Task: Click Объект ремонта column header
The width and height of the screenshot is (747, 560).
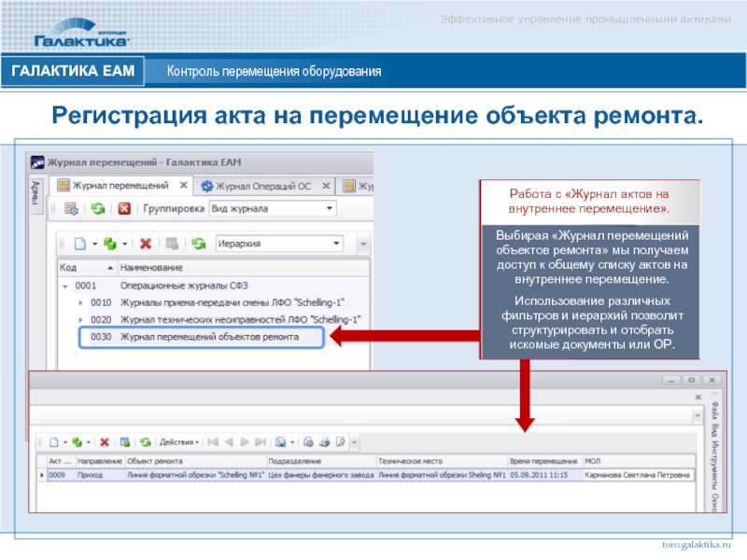Action: coord(195,461)
